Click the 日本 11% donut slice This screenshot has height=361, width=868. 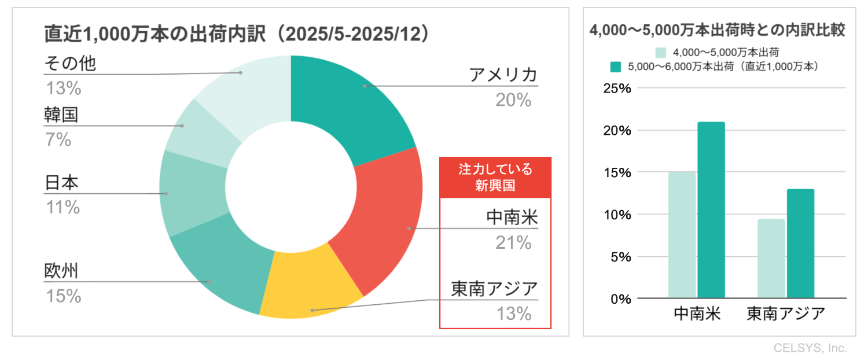pyautogui.click(x=191, y=194)
